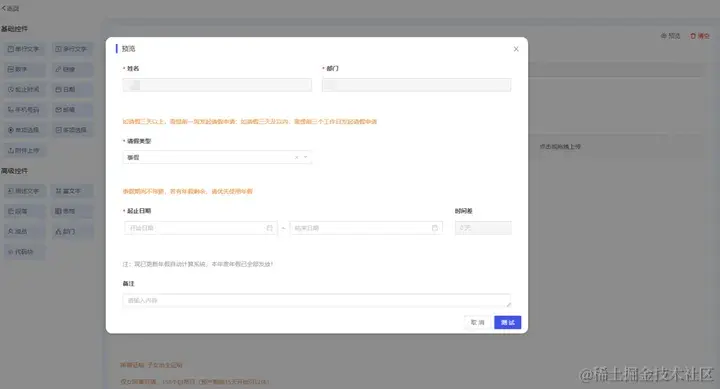Select the 部门 department control in sidebar
This screenshot has width=720, height=389.
[x=72, y=231]
